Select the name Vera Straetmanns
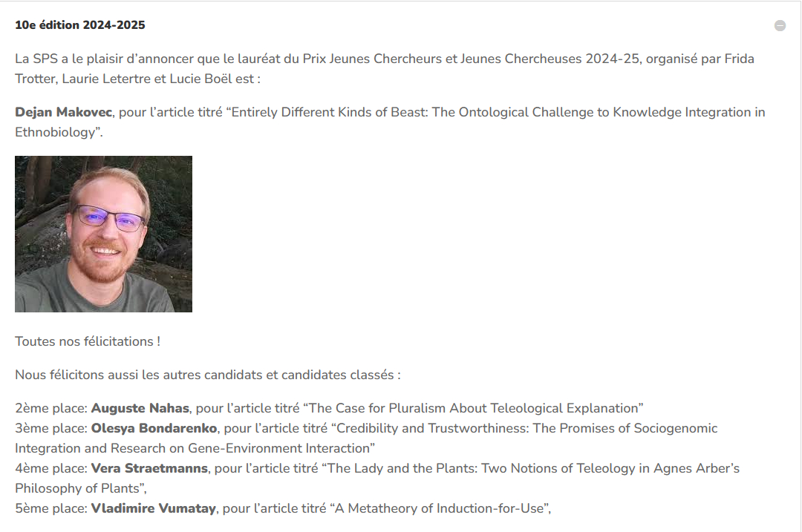 tap(149, 468)
